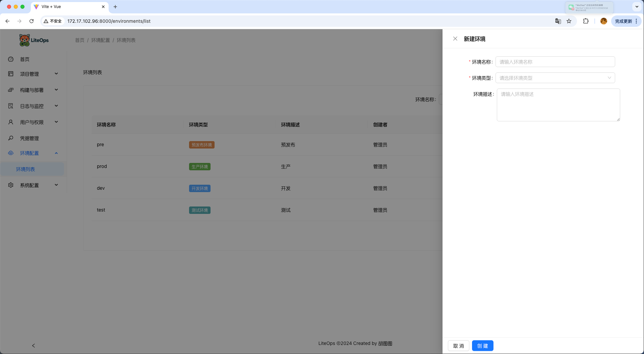The image size is (644, 354).
Task: Open the browser extensions menu
Action: (x=586, y=21)
